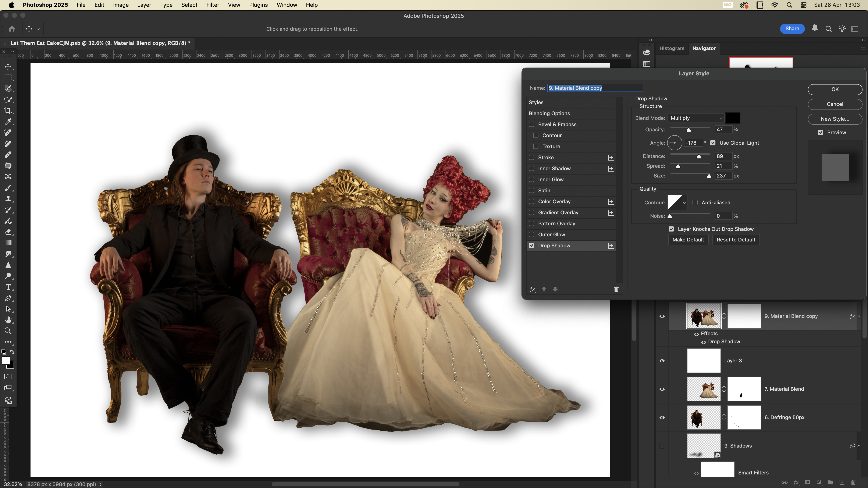Screen dimensions: 868x488
Task: Switch to the Histogram tab
Action: 672,48
